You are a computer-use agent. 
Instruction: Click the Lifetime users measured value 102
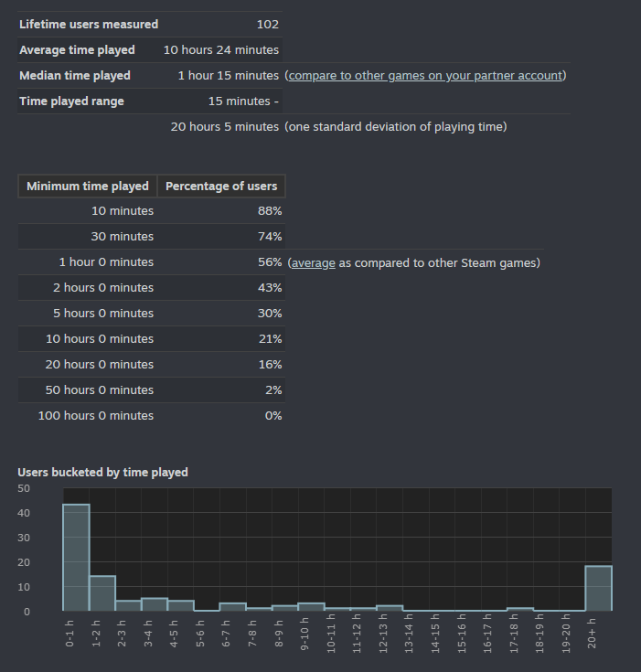pos(268,25)
